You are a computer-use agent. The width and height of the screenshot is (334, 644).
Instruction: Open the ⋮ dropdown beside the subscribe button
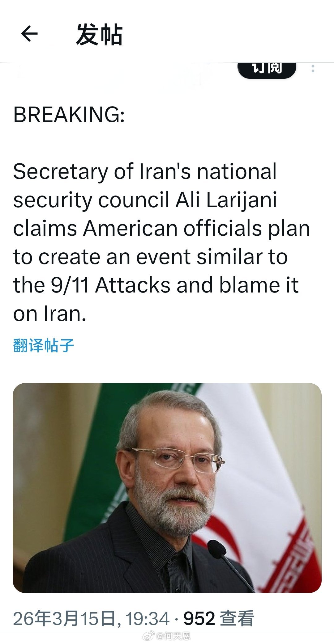(x=313, y=69)
